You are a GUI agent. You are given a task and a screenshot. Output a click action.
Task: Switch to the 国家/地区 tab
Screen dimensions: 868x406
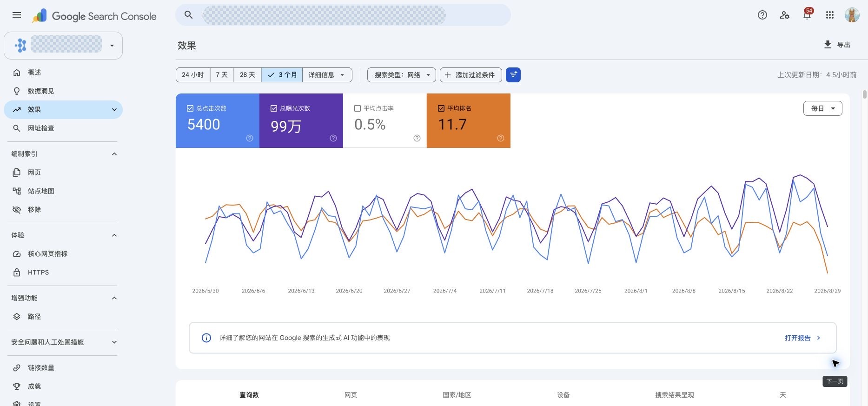pos(457,395)
